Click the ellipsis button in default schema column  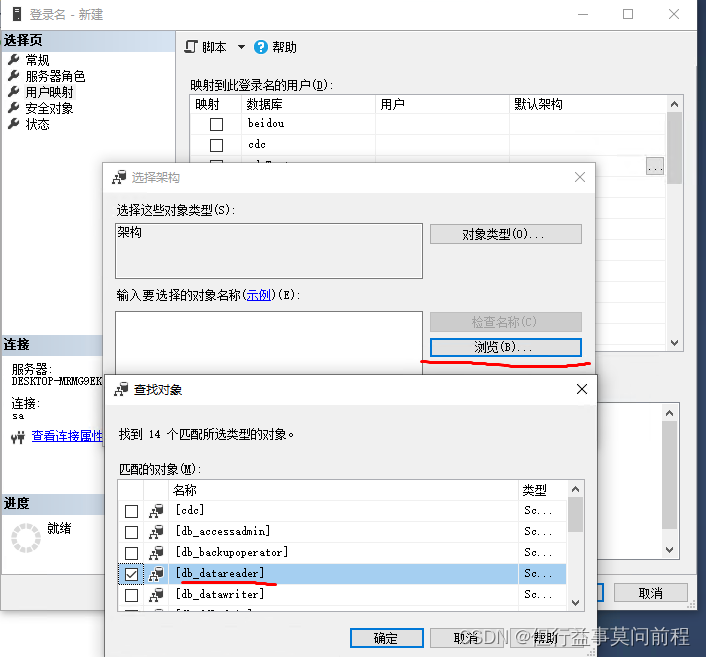(655, 167)
